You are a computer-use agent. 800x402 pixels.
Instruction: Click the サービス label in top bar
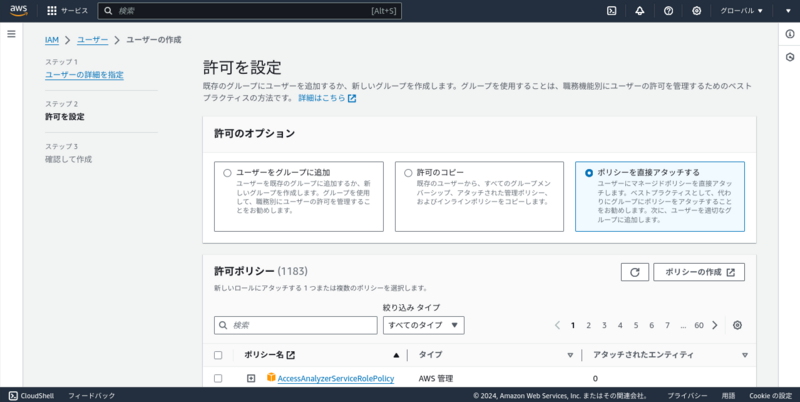click(x=74, y=11)
